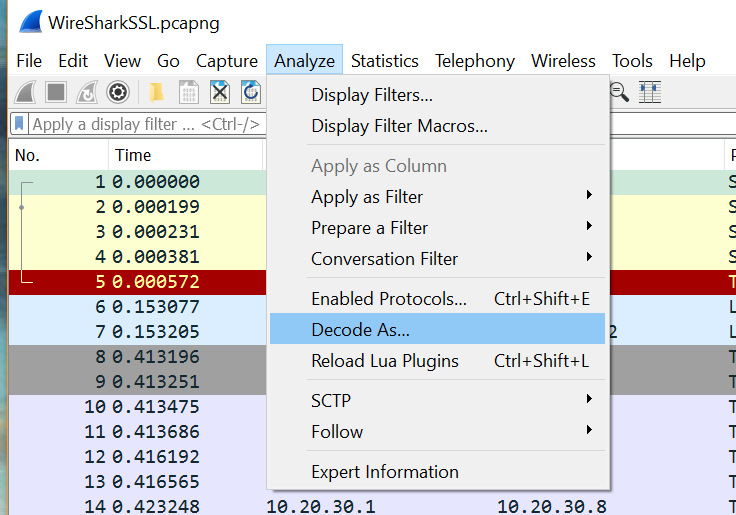
Task: Select packet 6 at time 0.153077
Action: pyautogui.click(x=138, y=307)
